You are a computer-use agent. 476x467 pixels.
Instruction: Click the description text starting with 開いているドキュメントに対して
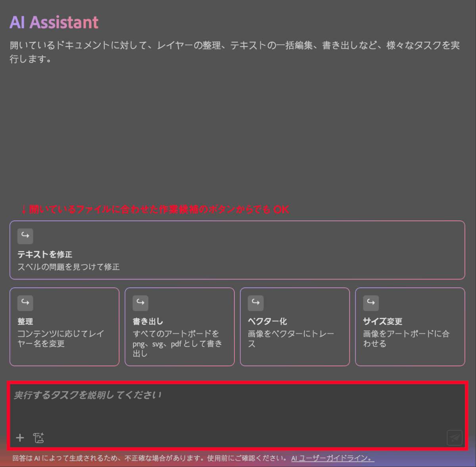(x=235, y=52)
